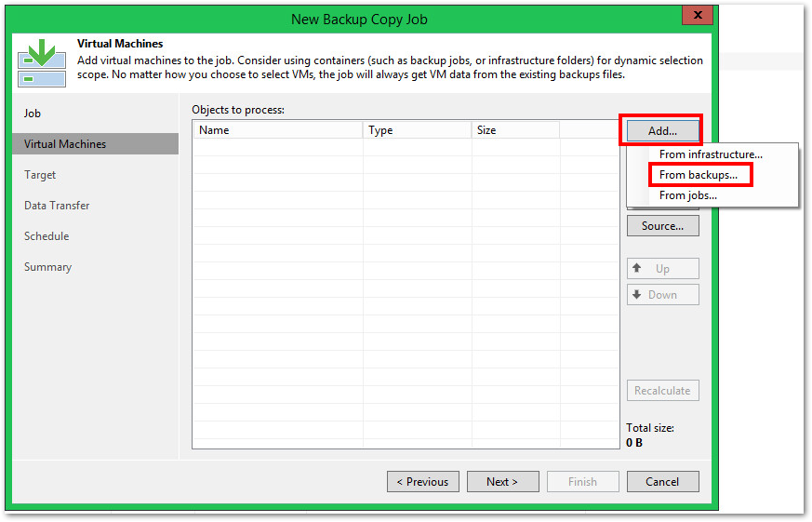
Task: Click the Down arrow button
Action: [662, 295]
